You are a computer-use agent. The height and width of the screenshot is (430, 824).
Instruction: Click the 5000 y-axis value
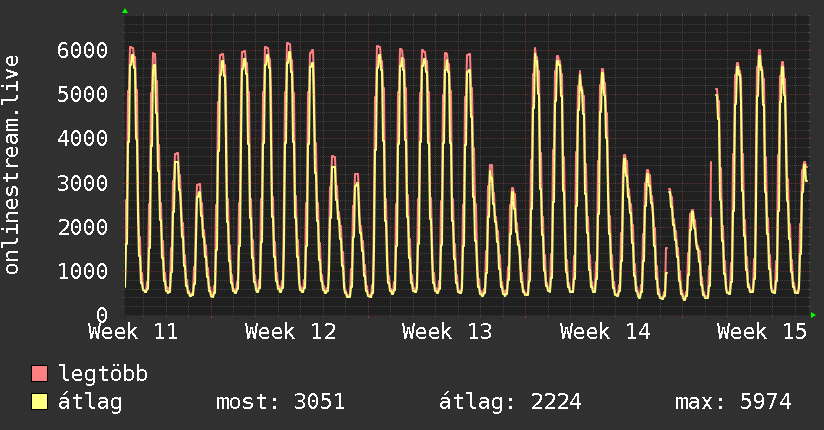(x=83, y=95)
